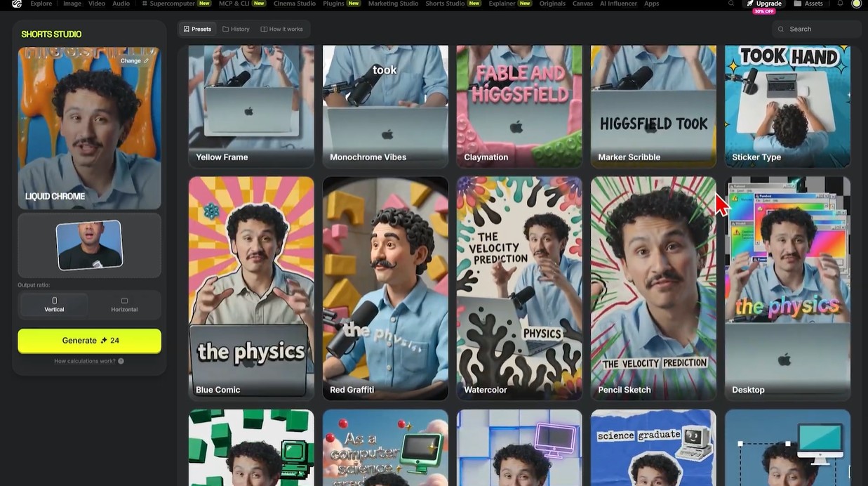Viewport: 868px width, 486px height.
Task: Open the Video menu
Action: coord(97,4)
